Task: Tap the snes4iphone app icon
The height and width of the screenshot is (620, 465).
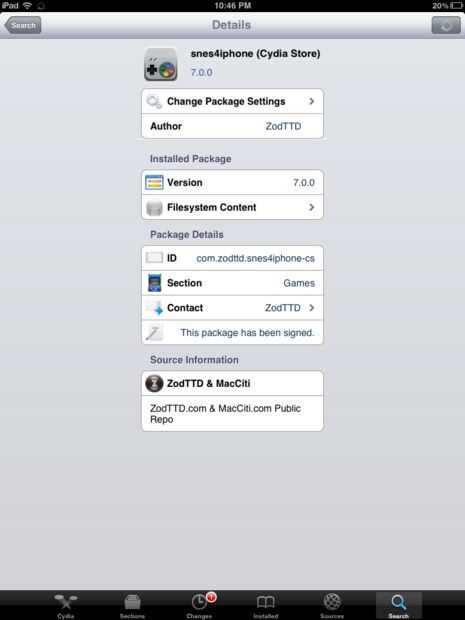Action: click(x=161, y=64)
